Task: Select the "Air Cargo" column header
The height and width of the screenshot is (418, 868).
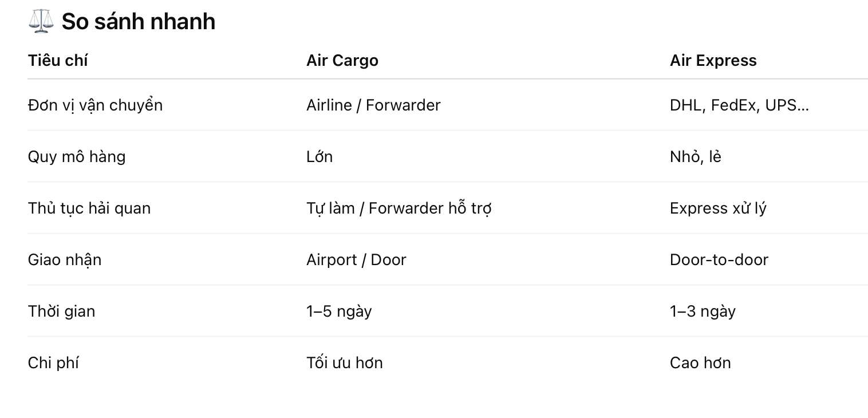Action: [342, 61]
